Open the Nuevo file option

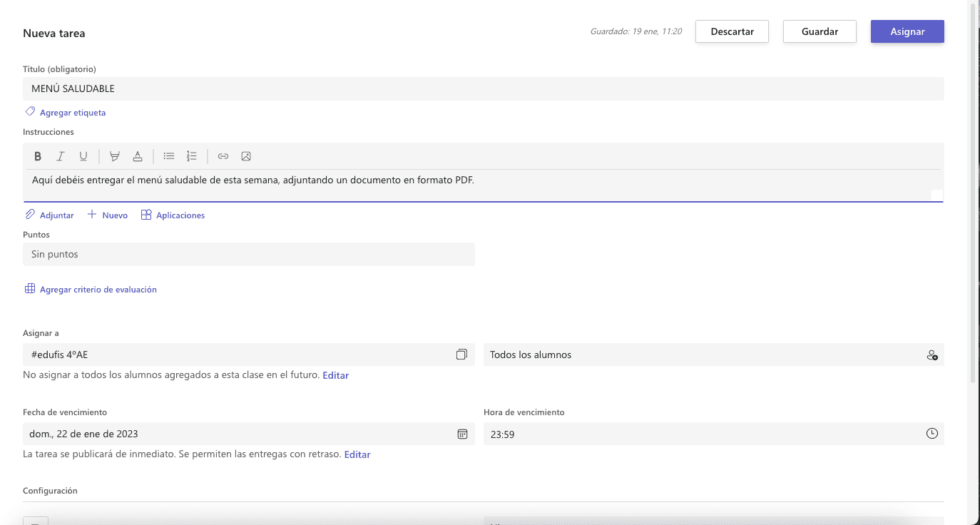108,215
